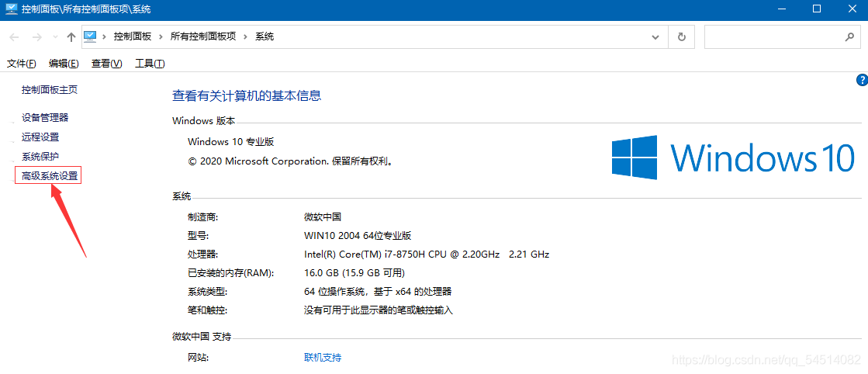Image resolution: width=868 pixels, height=374 pixels.
Task: Click processor value Intel(R) Core(TM) i7-8750H
Action: (427, 255)
